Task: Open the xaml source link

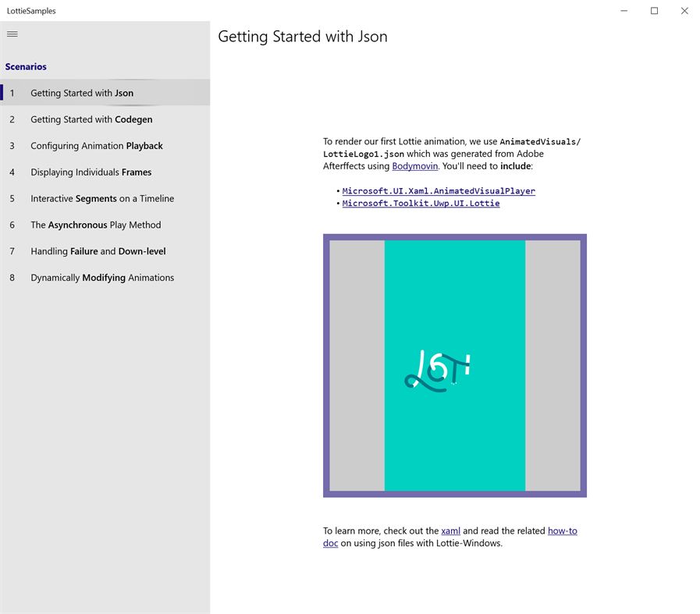Action: tap(450, 531)
